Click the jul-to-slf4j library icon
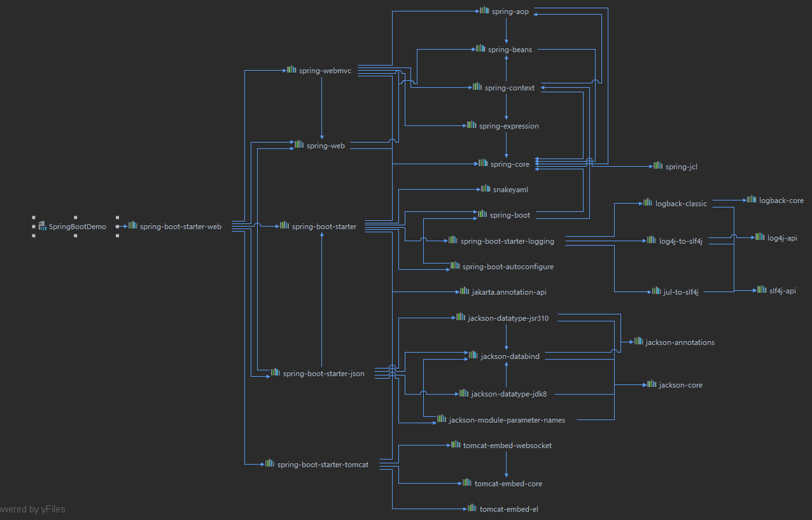The width and height of the screenshot is (812, 520). click(x=657, y=291)
